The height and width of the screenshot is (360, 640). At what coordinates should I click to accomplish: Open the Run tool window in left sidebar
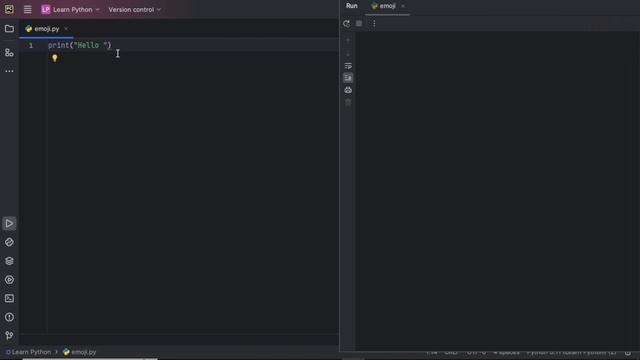9,223
